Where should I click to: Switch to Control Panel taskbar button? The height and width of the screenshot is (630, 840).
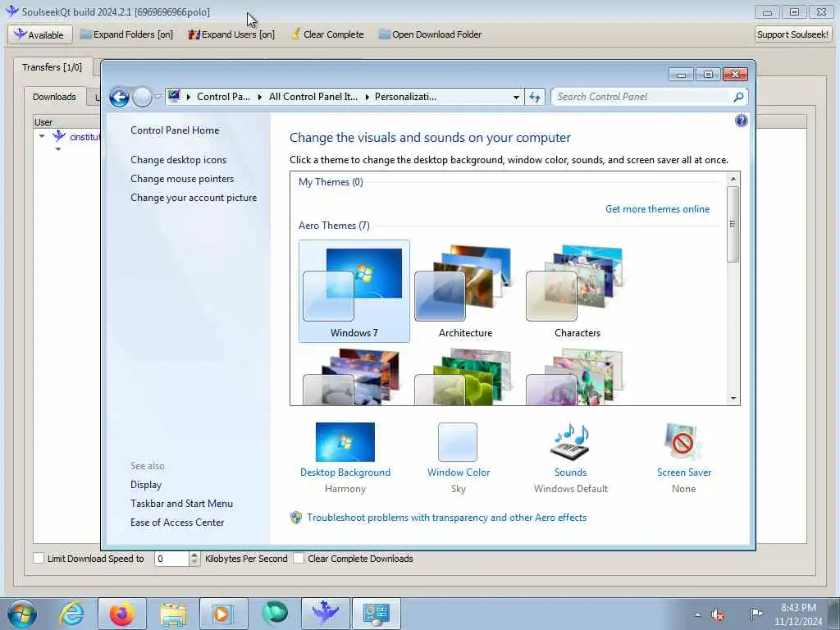click(x=376, y=614)
